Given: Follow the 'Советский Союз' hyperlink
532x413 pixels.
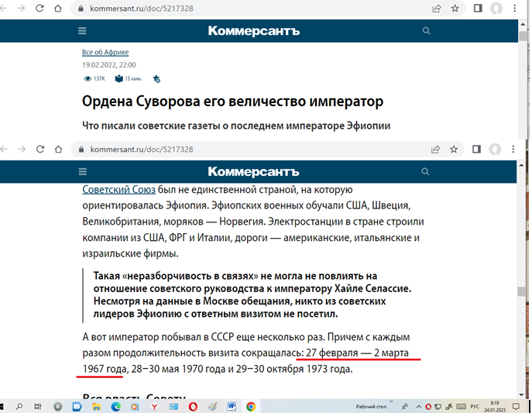Looking at the screenshot, I should (118, 190).
